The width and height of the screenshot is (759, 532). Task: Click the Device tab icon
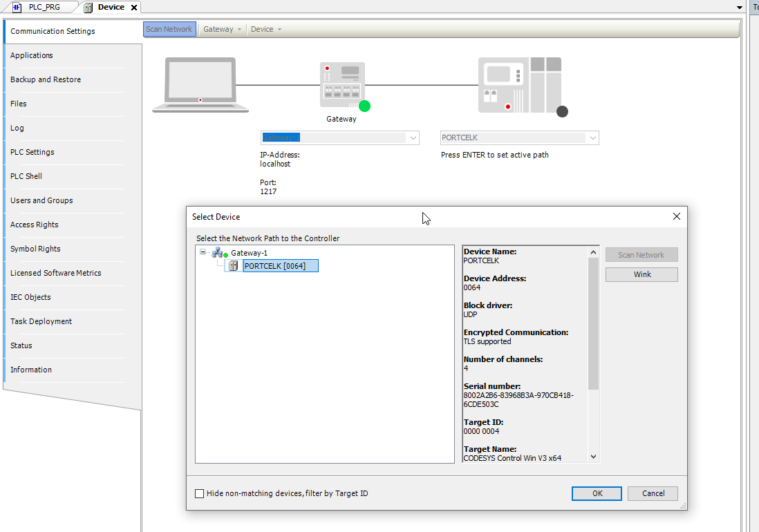pos(88,8)
